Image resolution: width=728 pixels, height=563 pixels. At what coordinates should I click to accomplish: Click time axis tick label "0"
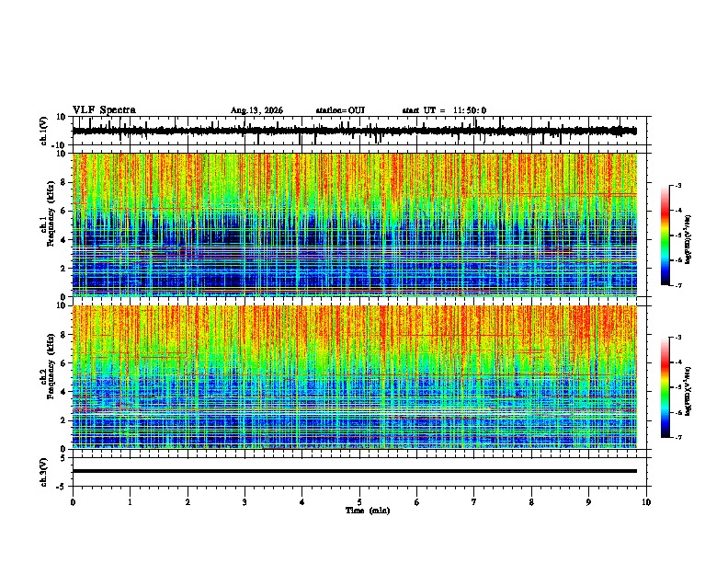(x=73, y=502)
